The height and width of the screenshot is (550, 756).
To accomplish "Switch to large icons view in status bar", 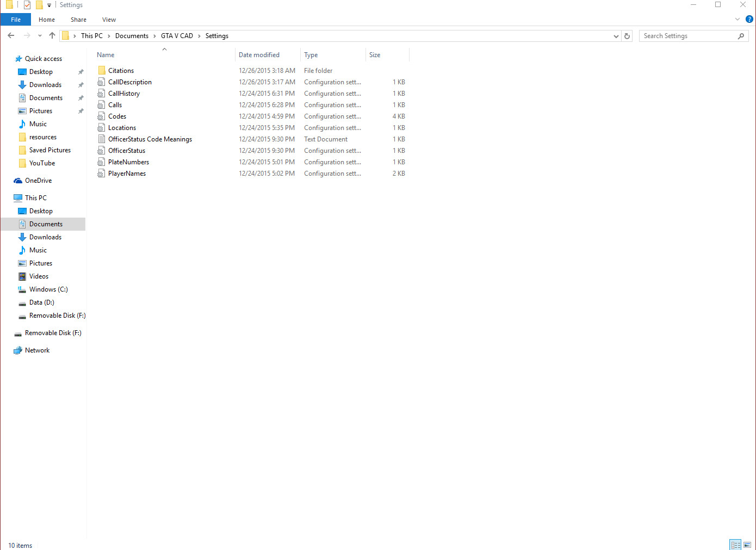I will (747, 545).
